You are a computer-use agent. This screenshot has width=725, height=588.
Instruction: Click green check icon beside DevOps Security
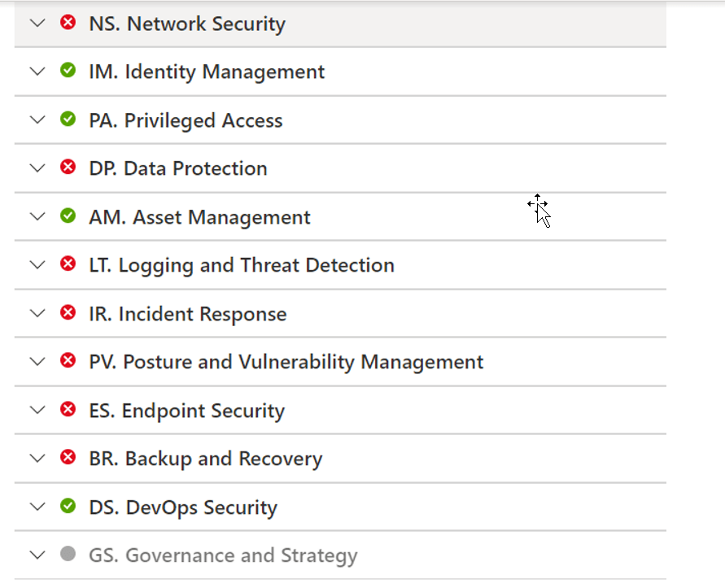point(68,506)
